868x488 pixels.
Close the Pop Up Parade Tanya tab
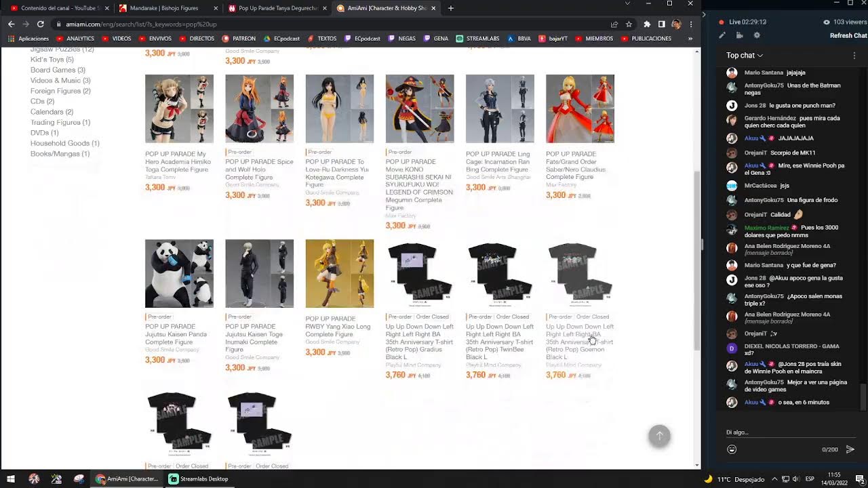click(x=325, y=8)
